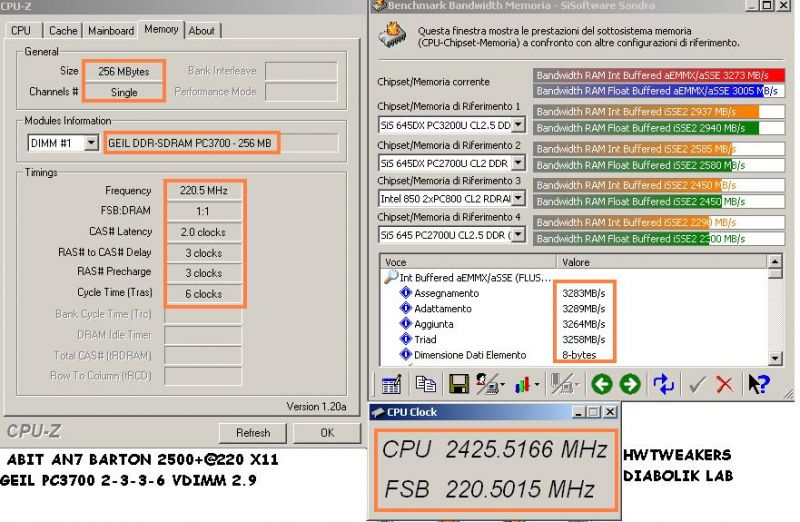Viewport: 800px width, 522px height.
Task: Select the Memory tab
Action: (161, 29)
